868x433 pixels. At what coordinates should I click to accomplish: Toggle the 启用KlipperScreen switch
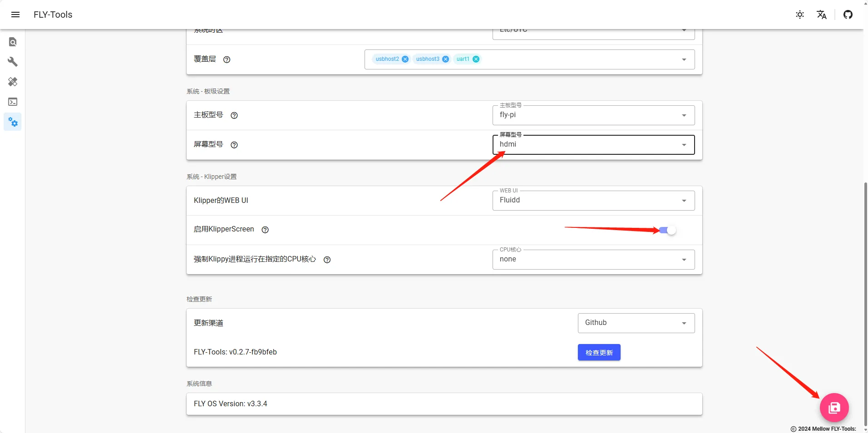[x=667, y=230]
